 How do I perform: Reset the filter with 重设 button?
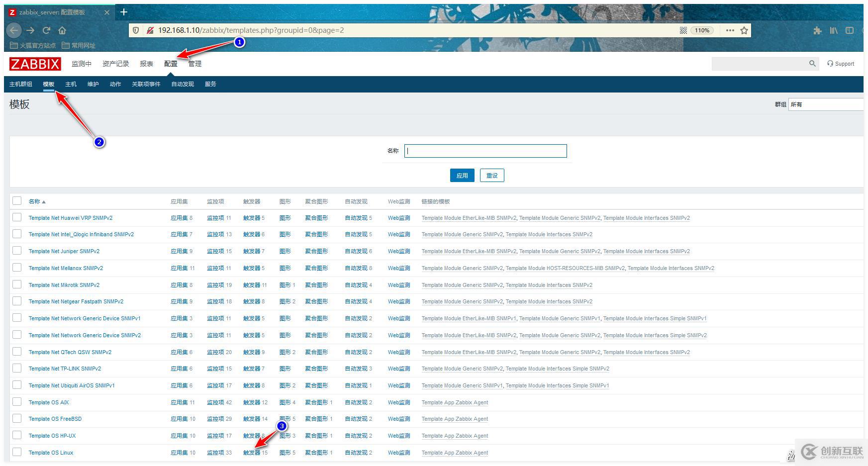(x=492, y=175)
